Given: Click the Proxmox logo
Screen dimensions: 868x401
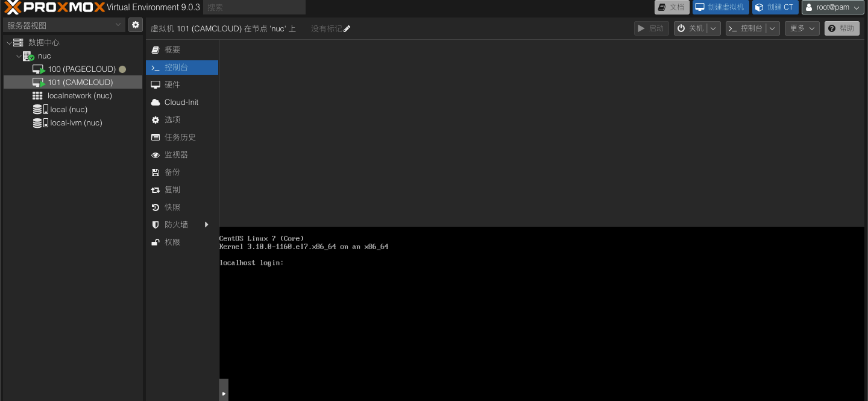Looking at the screenshot, I should coord(54,7).
